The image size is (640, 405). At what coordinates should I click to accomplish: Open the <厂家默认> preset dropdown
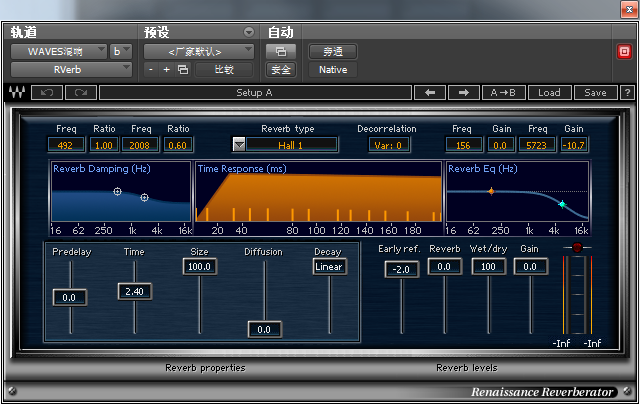point(199,52)
